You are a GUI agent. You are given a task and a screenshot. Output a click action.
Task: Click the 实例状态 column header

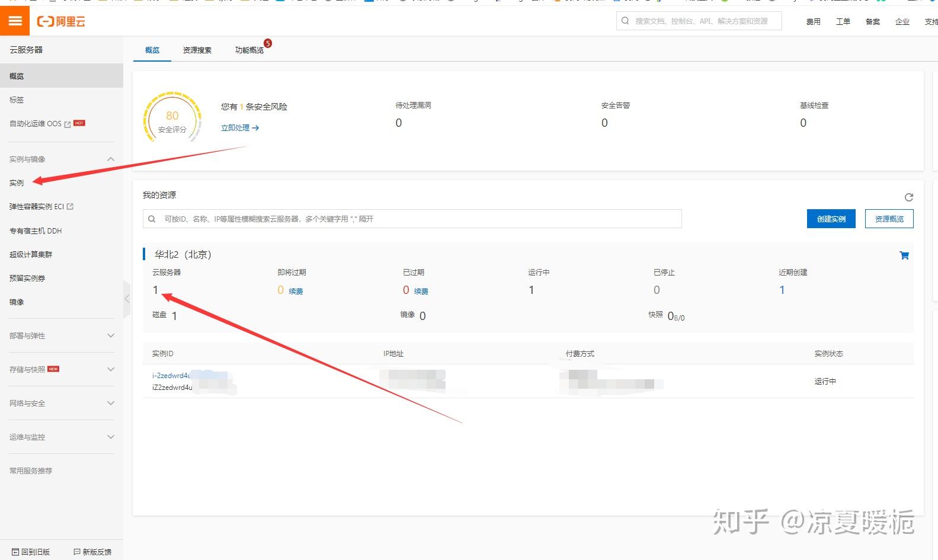pyautogui.click(x=828, y=353)
